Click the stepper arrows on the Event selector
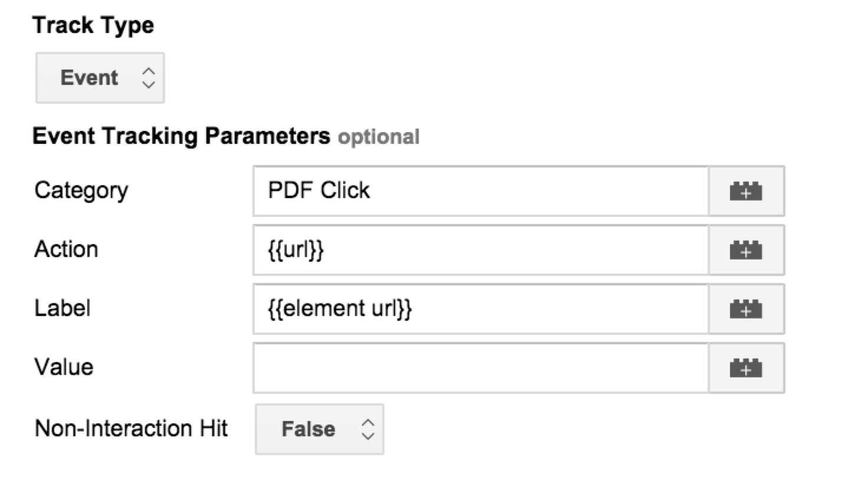The height and width of the screenshot is (500, 868). [149, 78]
